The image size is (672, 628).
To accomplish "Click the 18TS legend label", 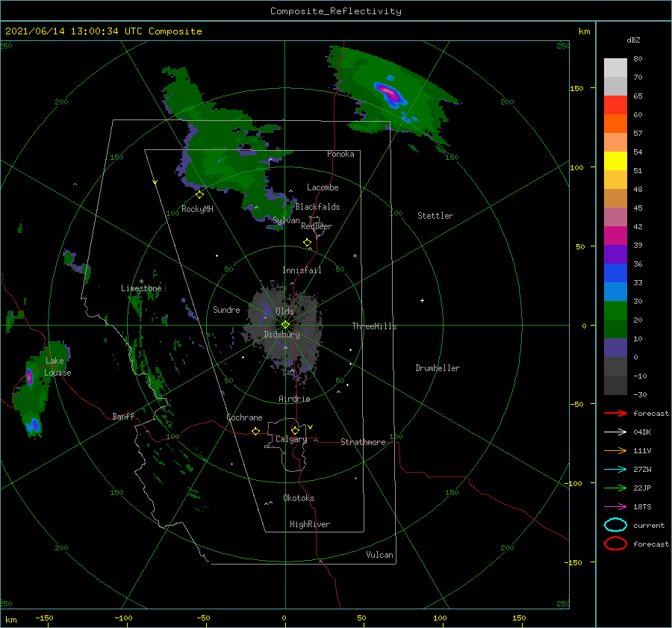I will (642, 507).
